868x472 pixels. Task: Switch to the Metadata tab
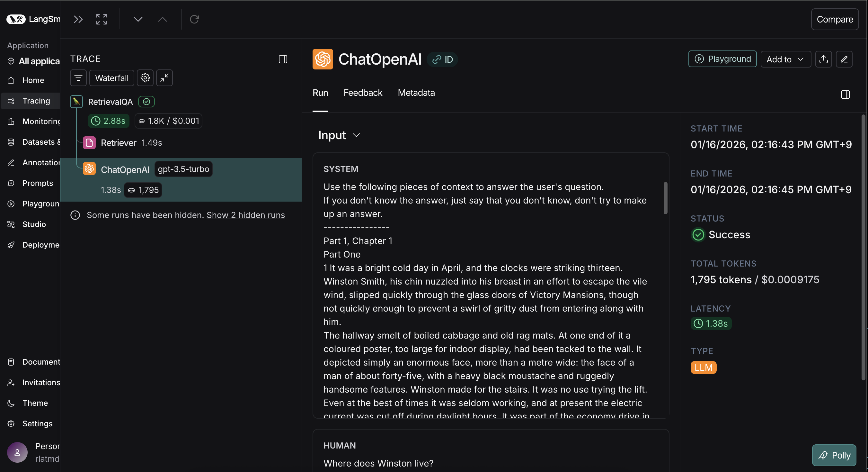pyautogui.click(x=416, y=93)
